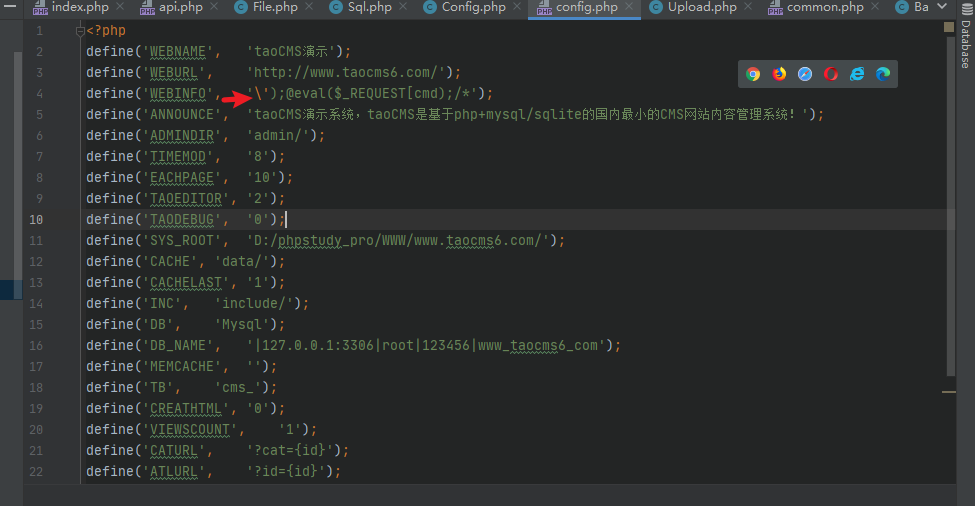Close the File.php tab

pyautogui.click(x=310, y=7)
